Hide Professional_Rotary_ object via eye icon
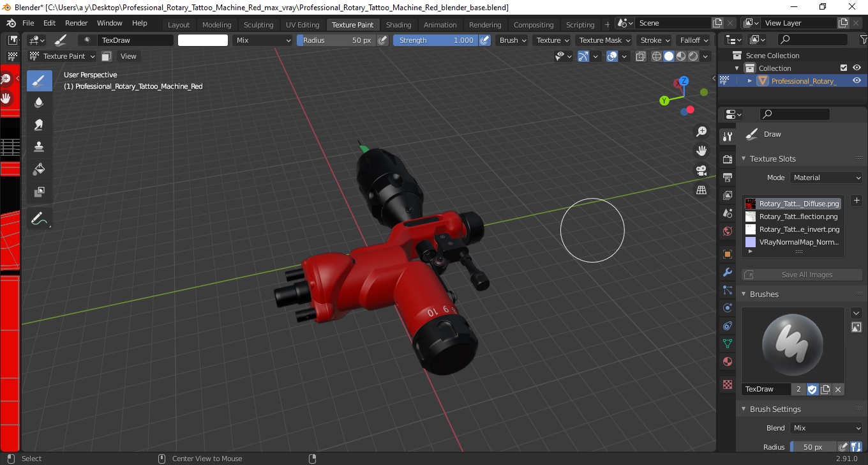Image resolution: width=868 pixels, height=465 pixels. 857,80
